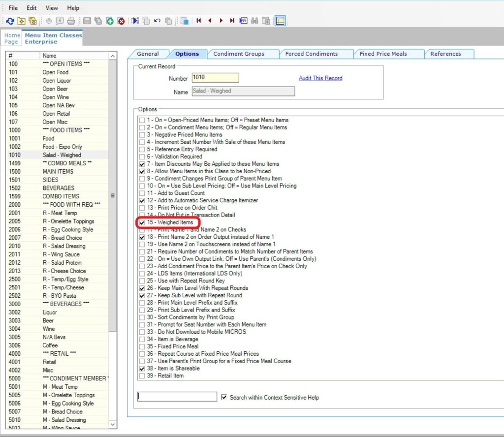Click the Save All stacked disks icon

point(98,21)
